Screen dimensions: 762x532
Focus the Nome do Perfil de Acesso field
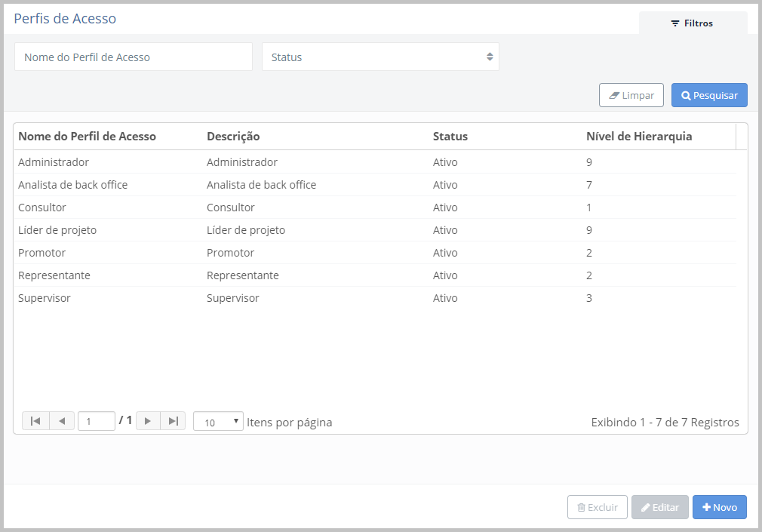coord(134,57)
